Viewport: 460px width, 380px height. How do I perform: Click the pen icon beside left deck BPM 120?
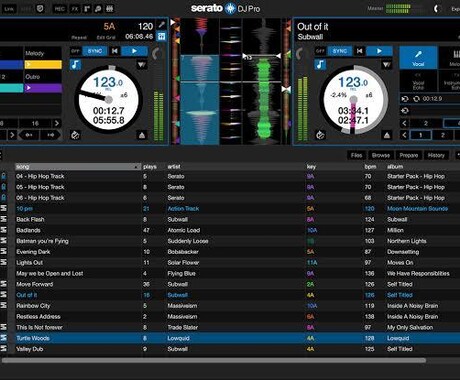161,25
